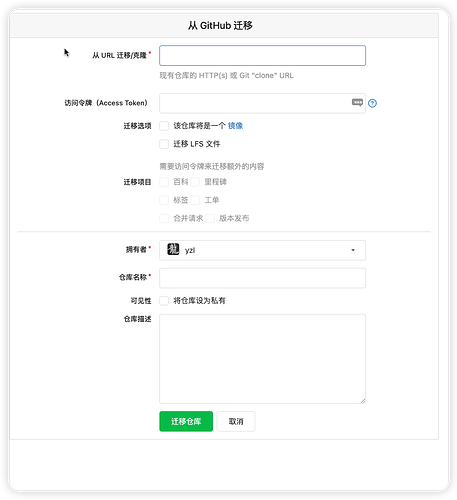Click the owner dropdown arrow
457x500 pixels.
[x=353, y=250]
